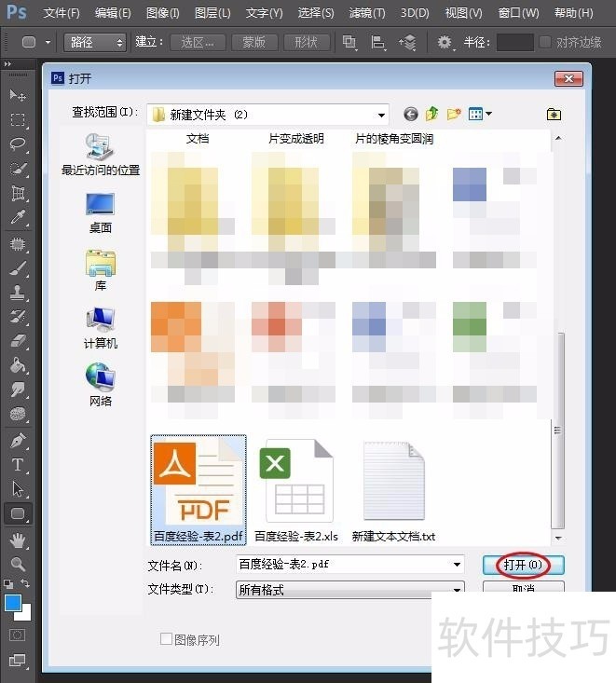Go back to the last visited folder

click(410, 114)
